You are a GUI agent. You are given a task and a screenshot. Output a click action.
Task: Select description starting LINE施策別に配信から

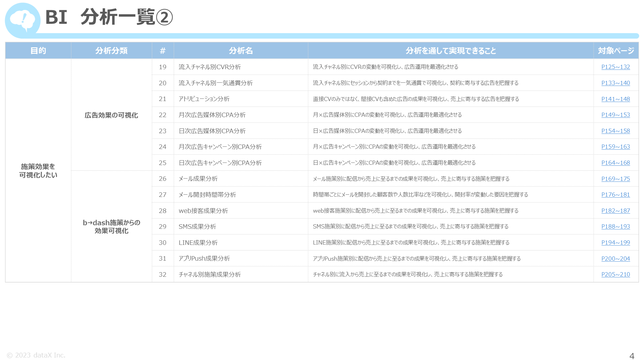(x=411, y=243)
